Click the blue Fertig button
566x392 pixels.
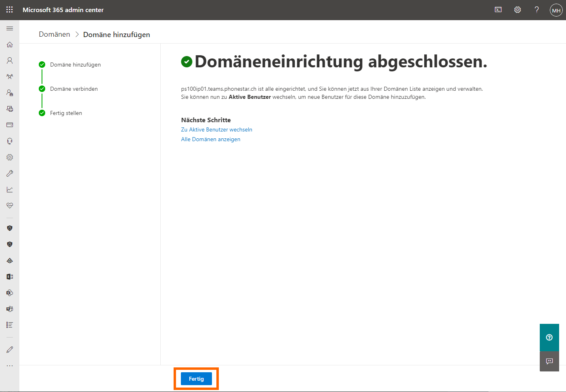tap(196, 379)
